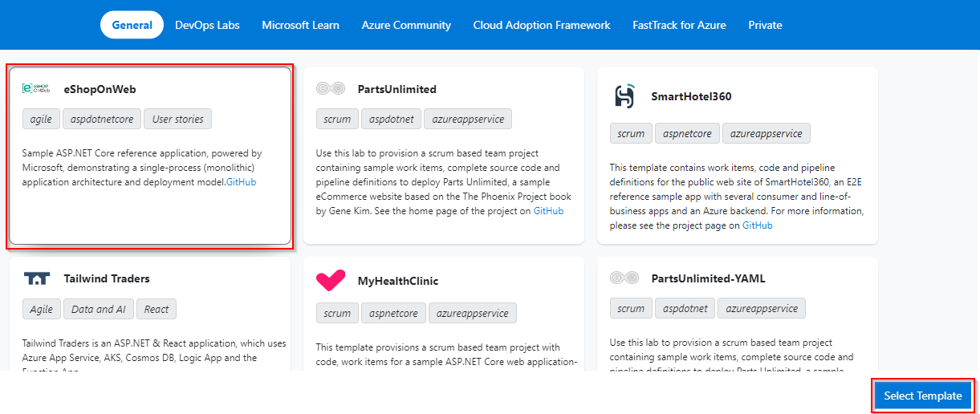Click the agile tag on eShopOnWeb
980x414 pixels.
pyautogui.click(x=41, y=119)
